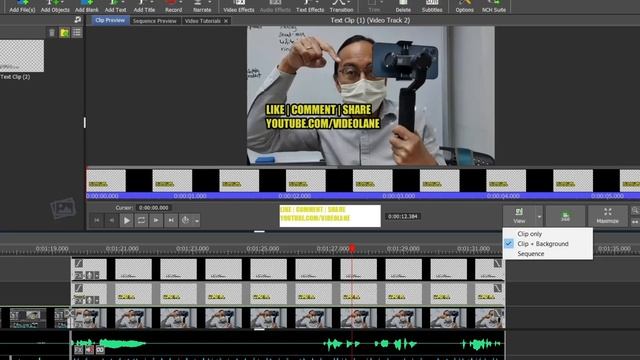Click the zoom magnifier icon beside Maximize
This screenshot has height=360, width=640.
(x=635, y=211)
